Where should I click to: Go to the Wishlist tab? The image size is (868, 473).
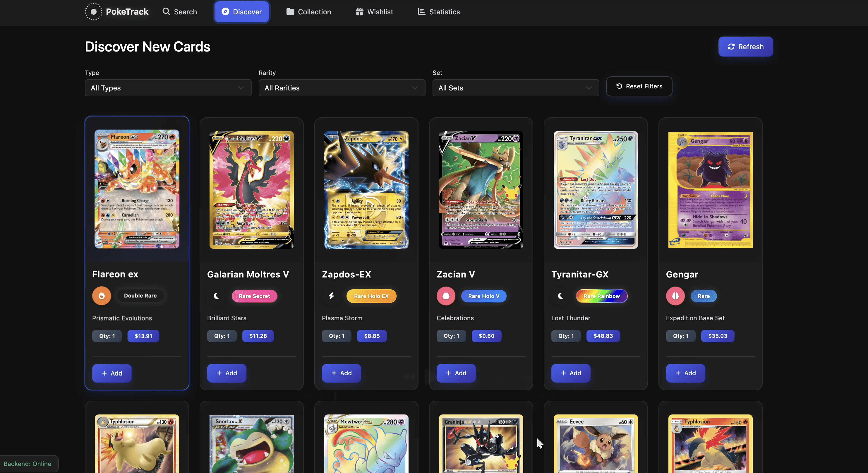pos(374,12)
